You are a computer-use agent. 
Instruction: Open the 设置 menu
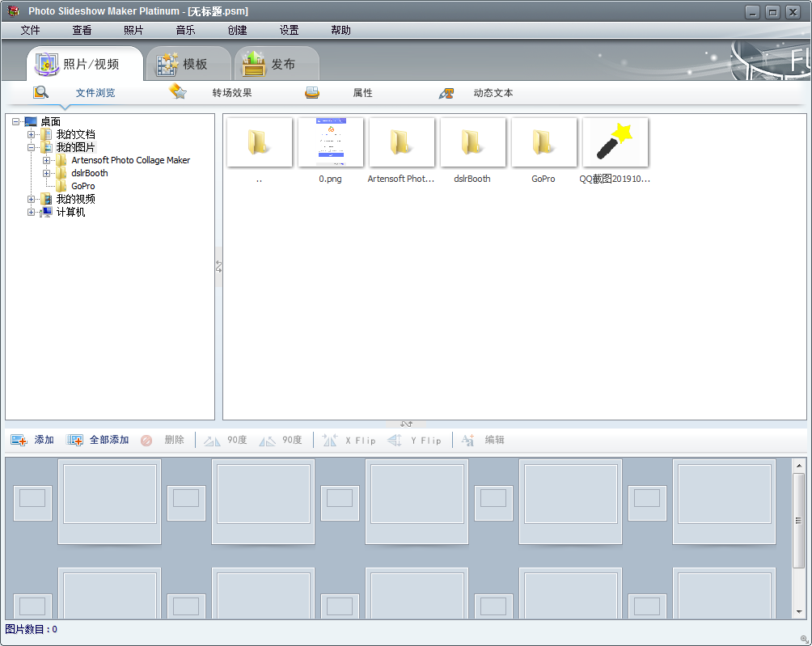coord(289,30)
